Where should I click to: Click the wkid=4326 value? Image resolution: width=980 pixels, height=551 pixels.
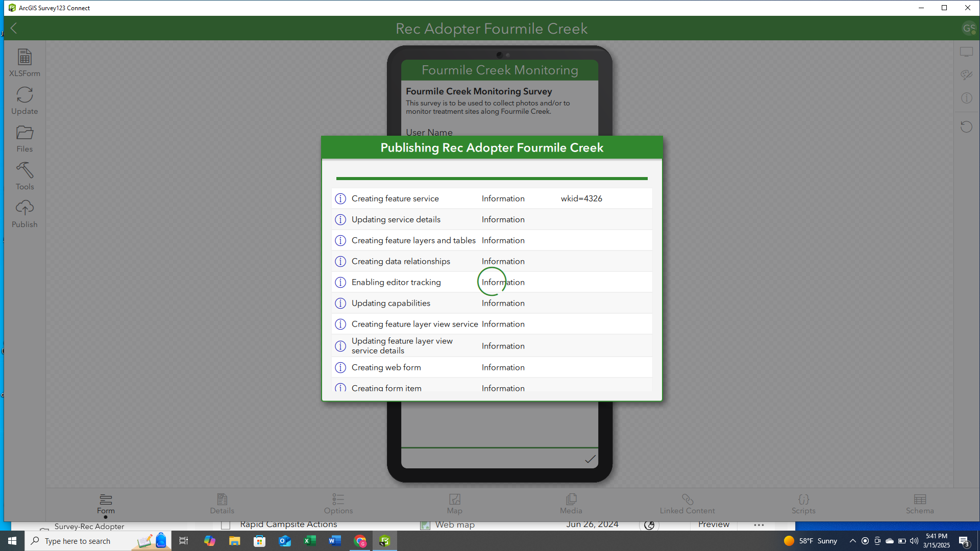coord(581,198)
